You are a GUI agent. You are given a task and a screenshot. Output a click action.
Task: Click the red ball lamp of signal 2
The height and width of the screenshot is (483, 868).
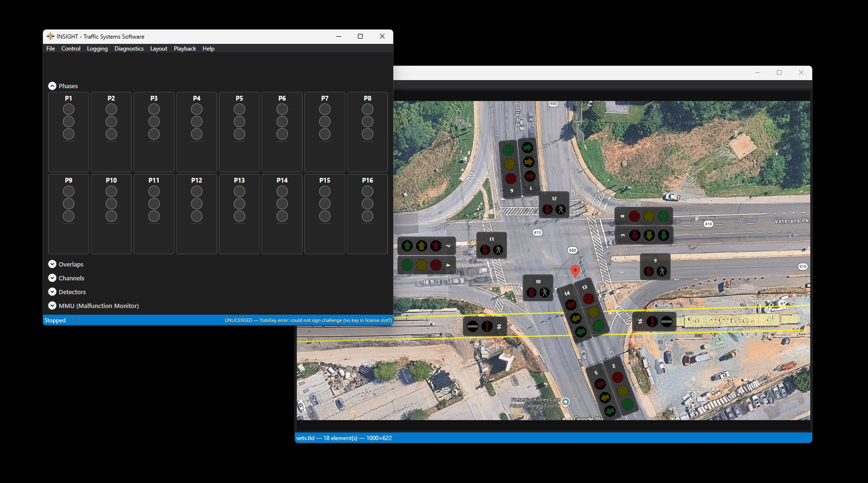point(617,377)
